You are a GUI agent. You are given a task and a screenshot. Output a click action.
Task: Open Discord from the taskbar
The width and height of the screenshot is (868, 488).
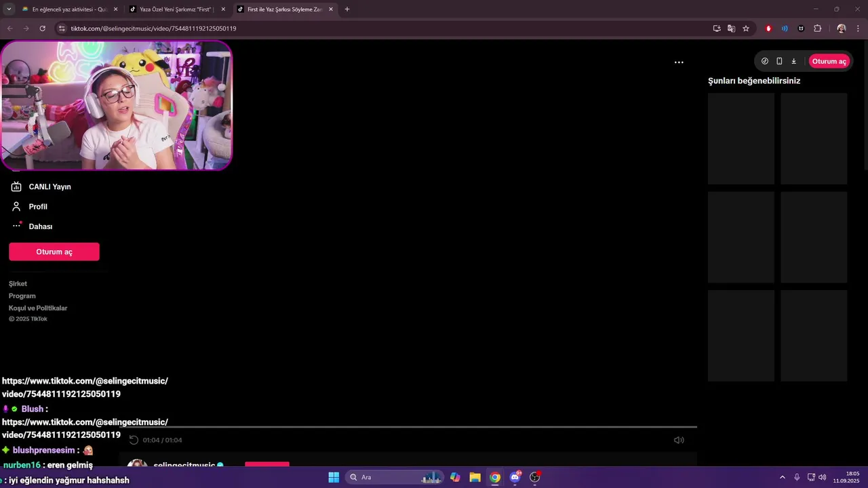[x=515, y=477]
